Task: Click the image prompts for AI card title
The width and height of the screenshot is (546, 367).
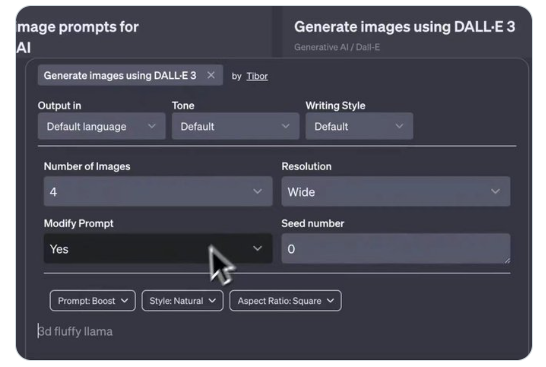Action: tap(78, 37)
